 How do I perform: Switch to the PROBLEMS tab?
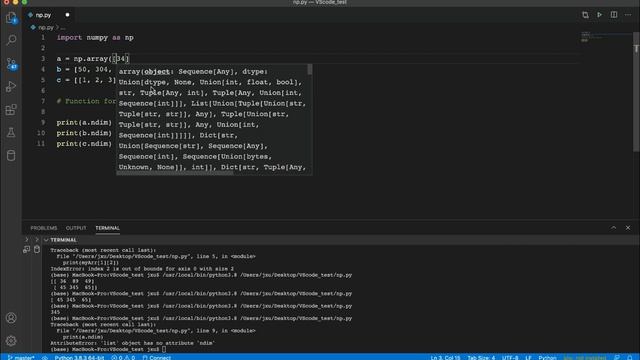click(44, 228)
